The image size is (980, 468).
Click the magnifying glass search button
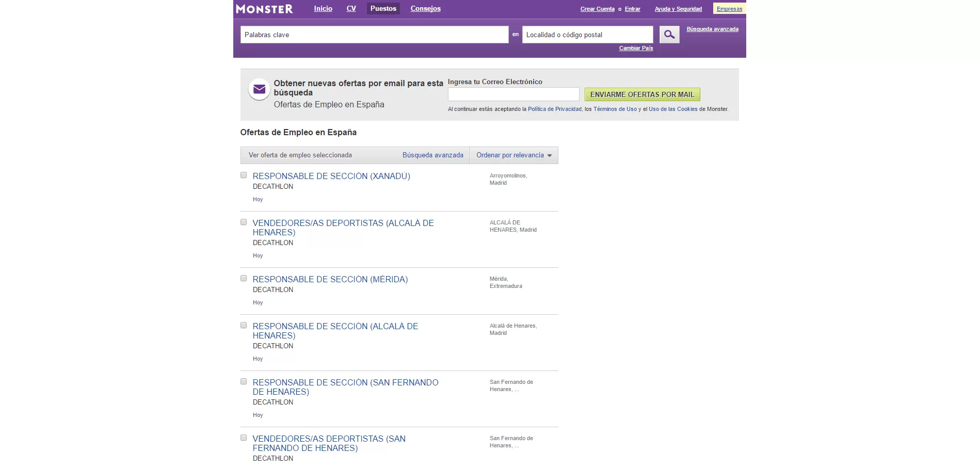click(669, 35)
